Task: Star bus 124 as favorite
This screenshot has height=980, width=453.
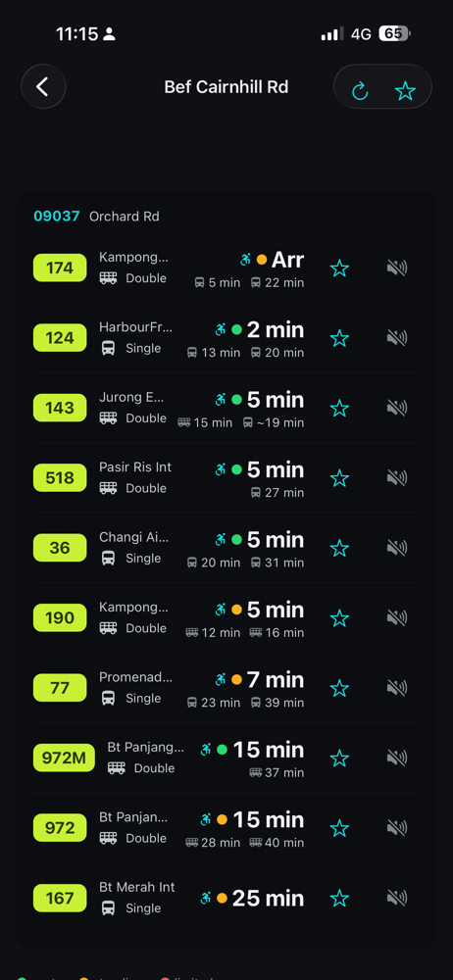Action: [339, 338]
